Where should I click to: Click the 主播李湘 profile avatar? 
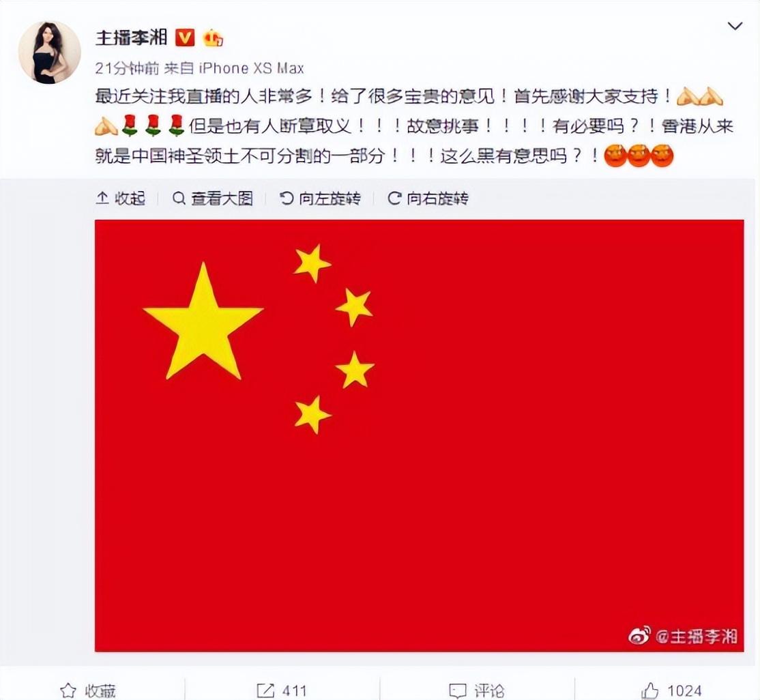point(50,53)
